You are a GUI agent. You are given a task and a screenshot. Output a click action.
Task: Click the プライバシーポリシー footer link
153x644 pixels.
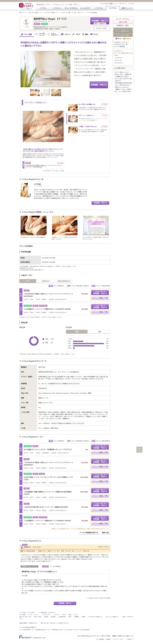pos(118,639)
